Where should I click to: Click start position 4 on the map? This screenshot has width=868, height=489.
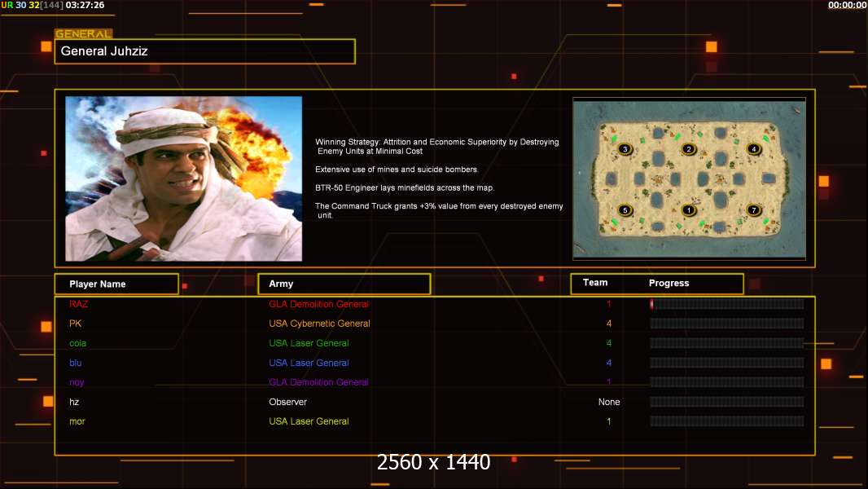[x=753, y=149]
